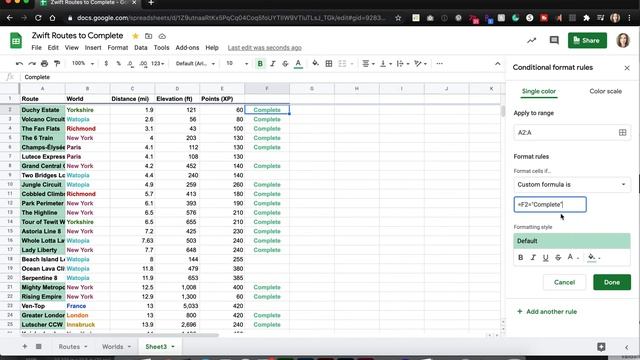Open the Insert menu
Viewport: 640px width, 360px height.
[x=93, y=48]
